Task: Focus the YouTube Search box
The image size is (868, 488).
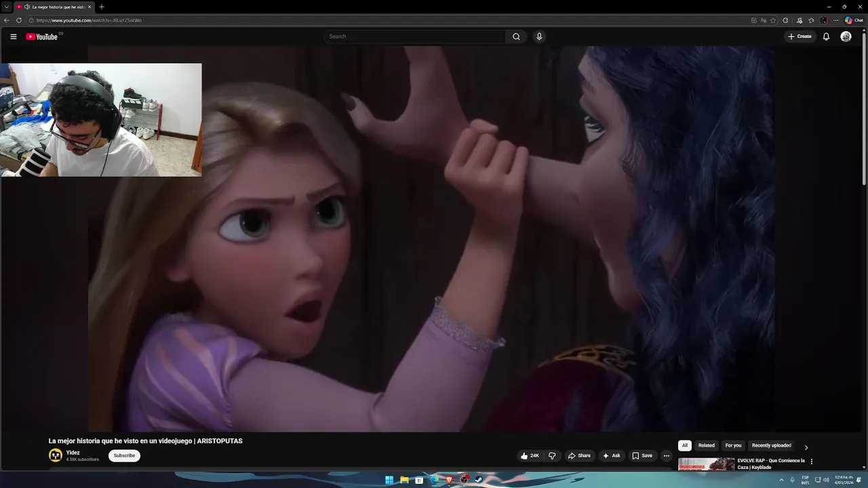Action: tap(414, 37)
